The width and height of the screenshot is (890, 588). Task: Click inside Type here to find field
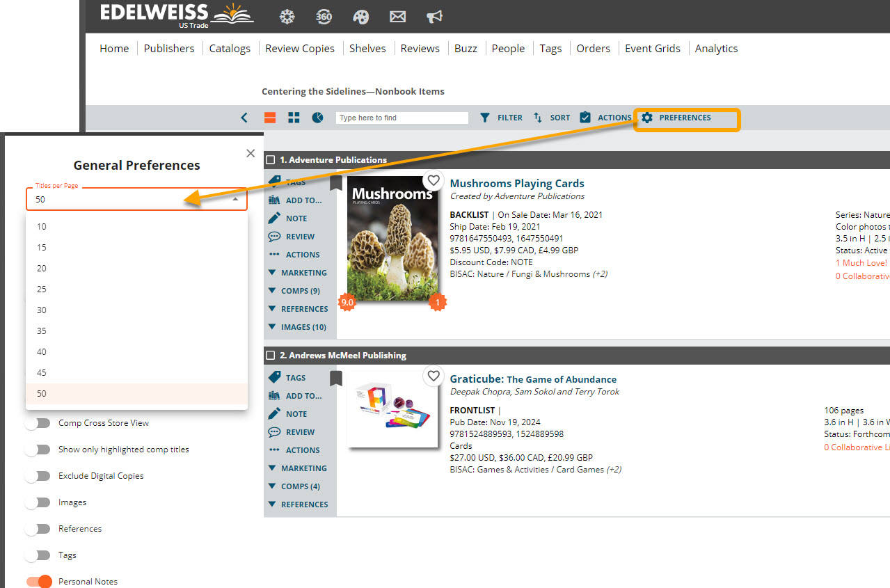pyautogui.click(x=402, y=118)
